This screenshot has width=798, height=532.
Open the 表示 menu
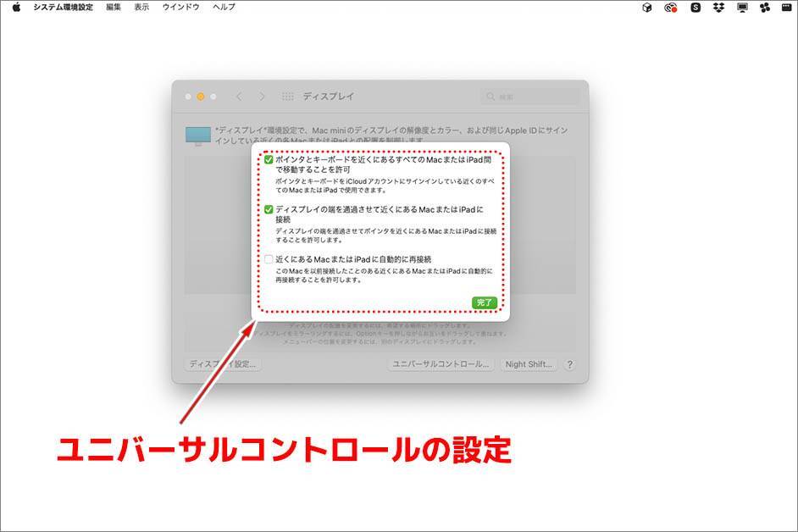[141, 7]
